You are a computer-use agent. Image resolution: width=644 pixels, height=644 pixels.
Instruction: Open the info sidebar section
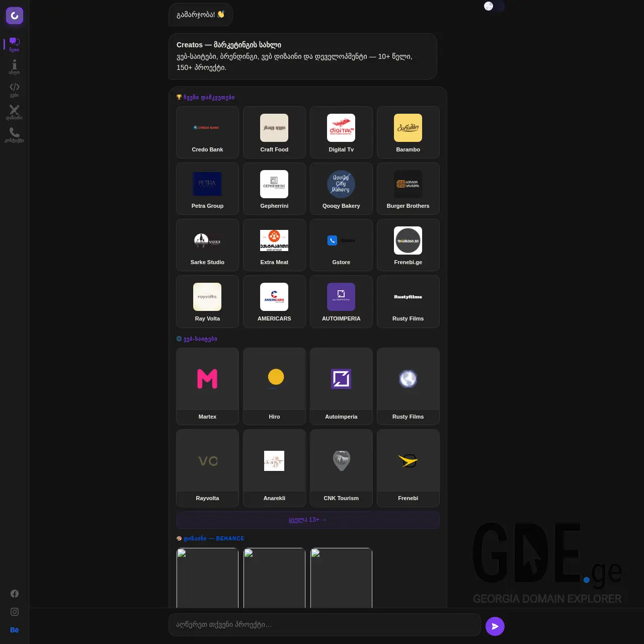coord(15,67)
